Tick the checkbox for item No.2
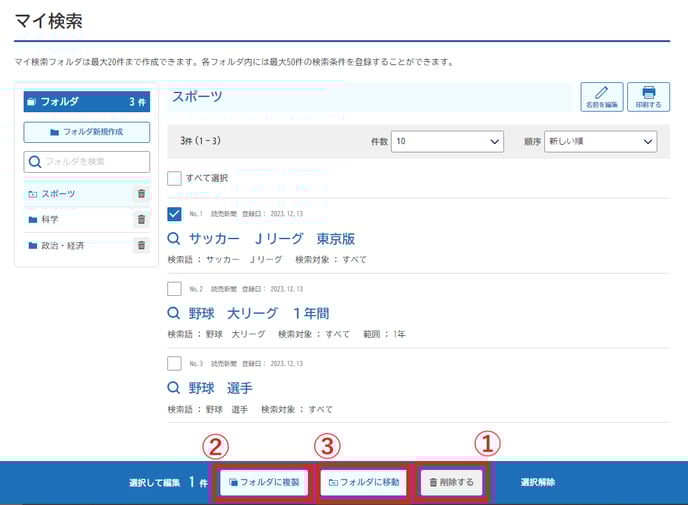This screenshot has width=688, height=505. tap(175, 289)
